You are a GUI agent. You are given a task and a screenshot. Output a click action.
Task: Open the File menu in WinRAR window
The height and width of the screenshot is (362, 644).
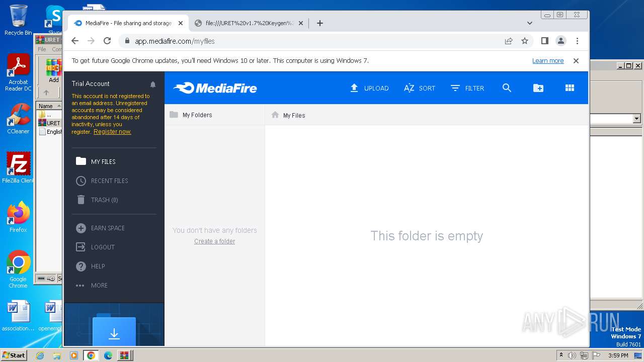tap(42, 49)
